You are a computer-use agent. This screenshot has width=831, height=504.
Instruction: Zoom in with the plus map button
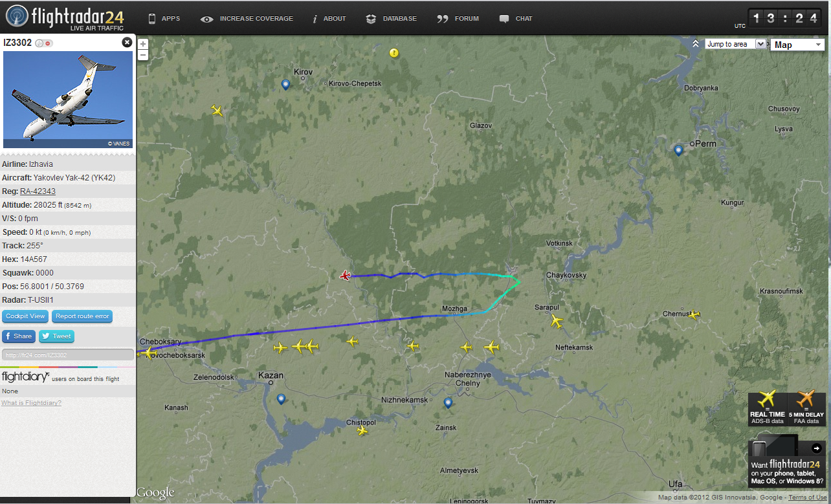pyautogui.click(x=143, y=44)
